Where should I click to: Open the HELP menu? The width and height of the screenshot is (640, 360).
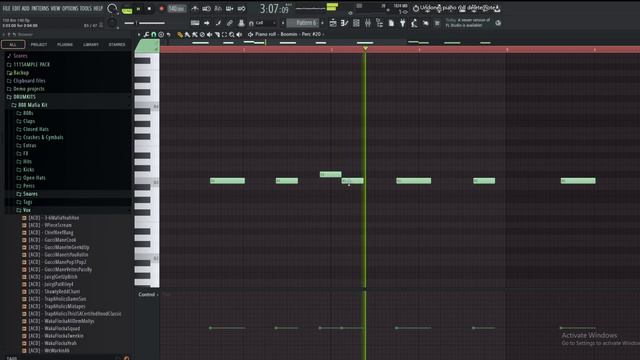(98, 8)
